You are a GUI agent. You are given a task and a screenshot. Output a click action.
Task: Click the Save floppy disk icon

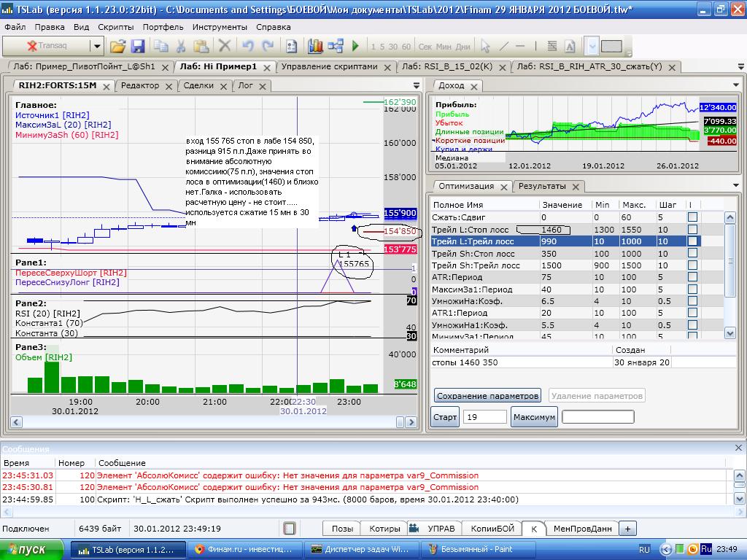point(138,46)
